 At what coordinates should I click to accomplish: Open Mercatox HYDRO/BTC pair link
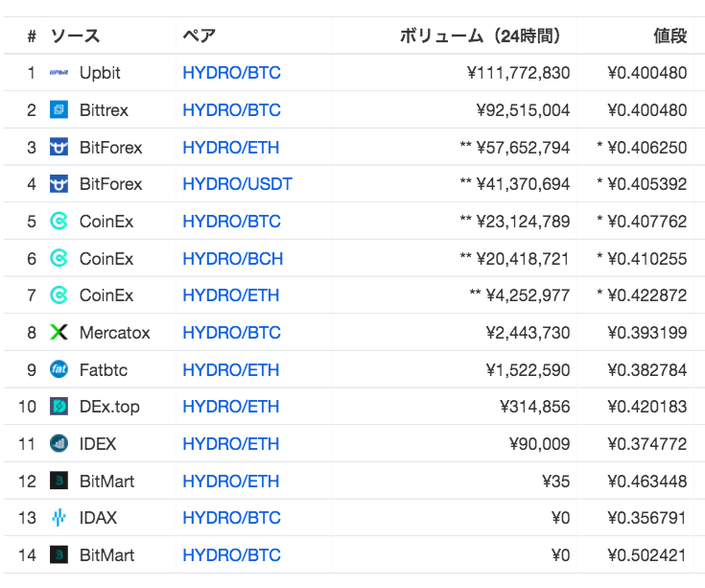pos(231,333)
